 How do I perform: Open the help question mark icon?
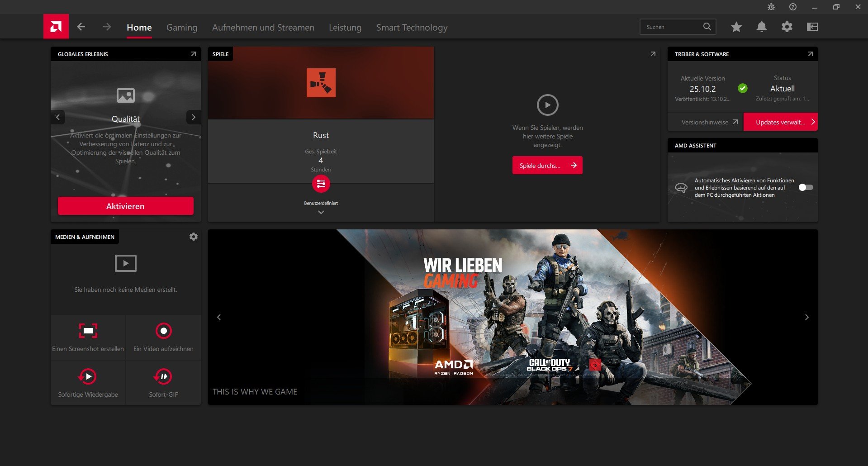click(793, 7)
